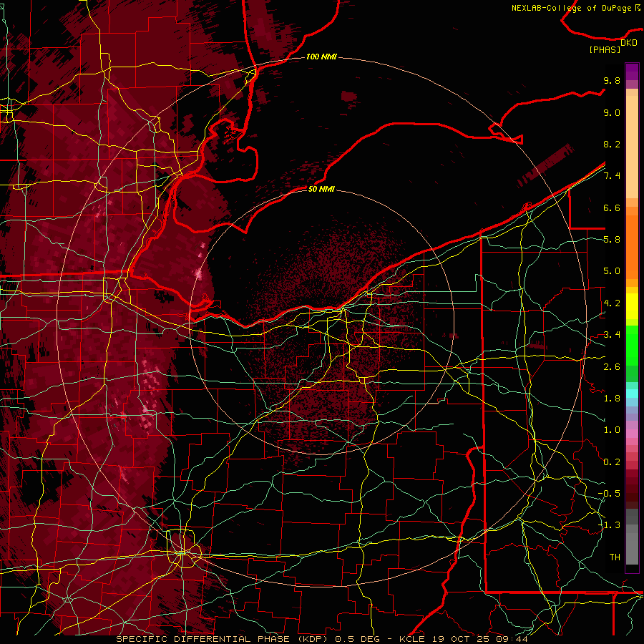The image size is (644, 644).
Task: Click the TH label on the scale
Action: (615, 557)
